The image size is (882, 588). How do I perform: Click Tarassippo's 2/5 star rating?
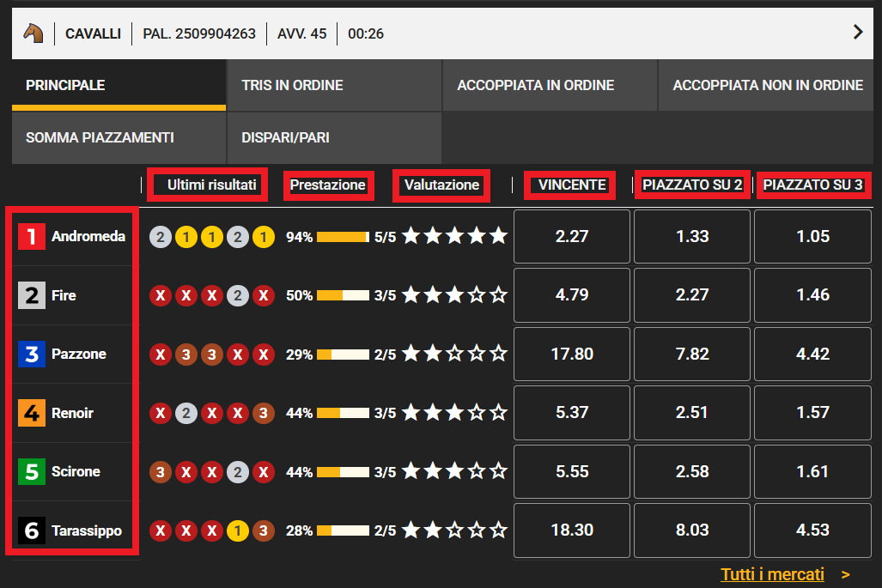(454, 530)
